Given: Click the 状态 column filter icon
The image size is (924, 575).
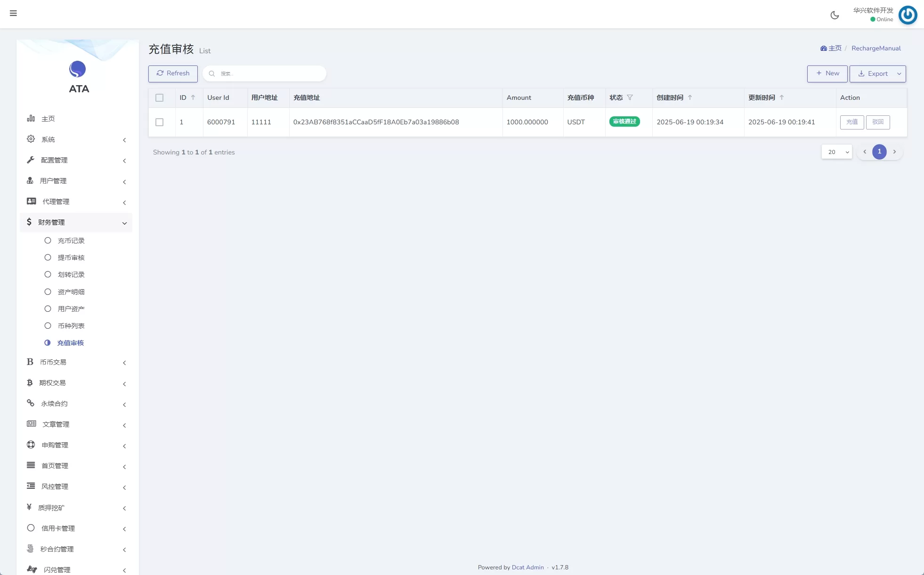Looking at the screenshot, I should click(x=630, y=97).
